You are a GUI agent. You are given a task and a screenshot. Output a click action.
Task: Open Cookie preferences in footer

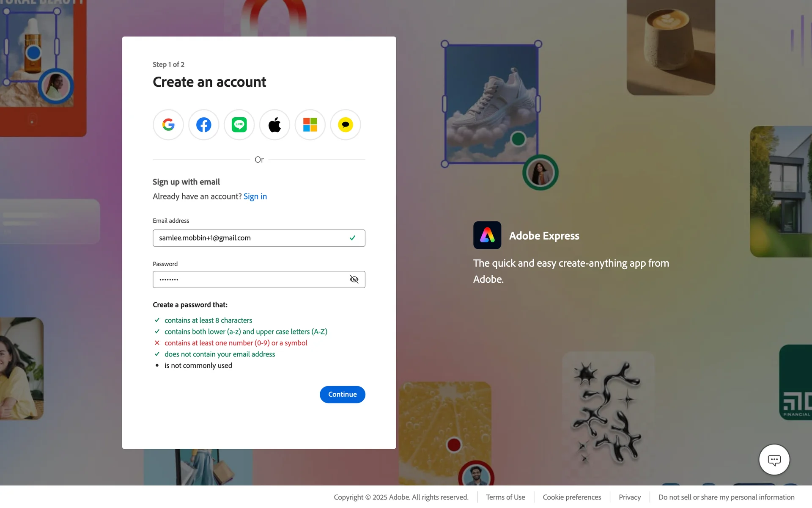tap(572, 497)
